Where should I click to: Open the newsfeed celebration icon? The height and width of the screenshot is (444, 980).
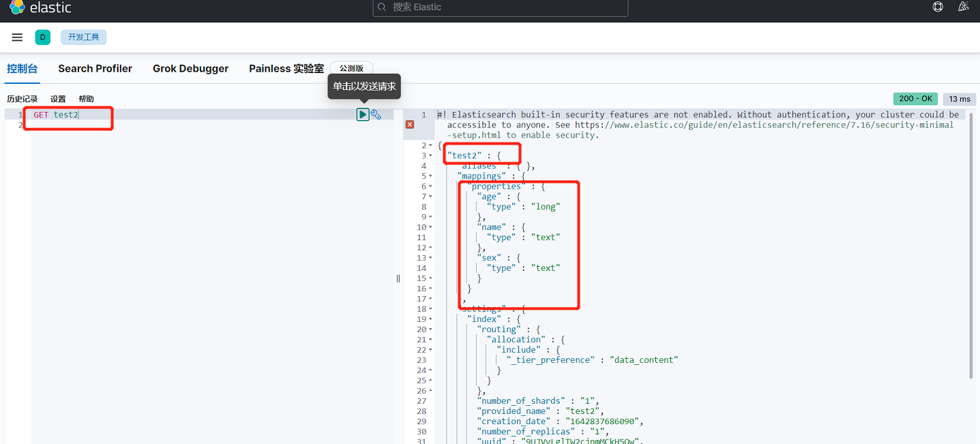[964, 7]
